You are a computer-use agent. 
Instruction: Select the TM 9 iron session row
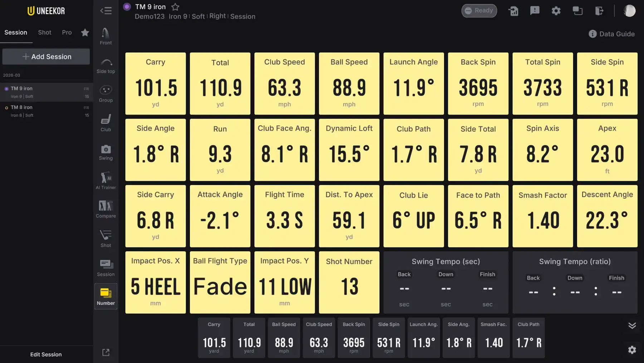47,92
